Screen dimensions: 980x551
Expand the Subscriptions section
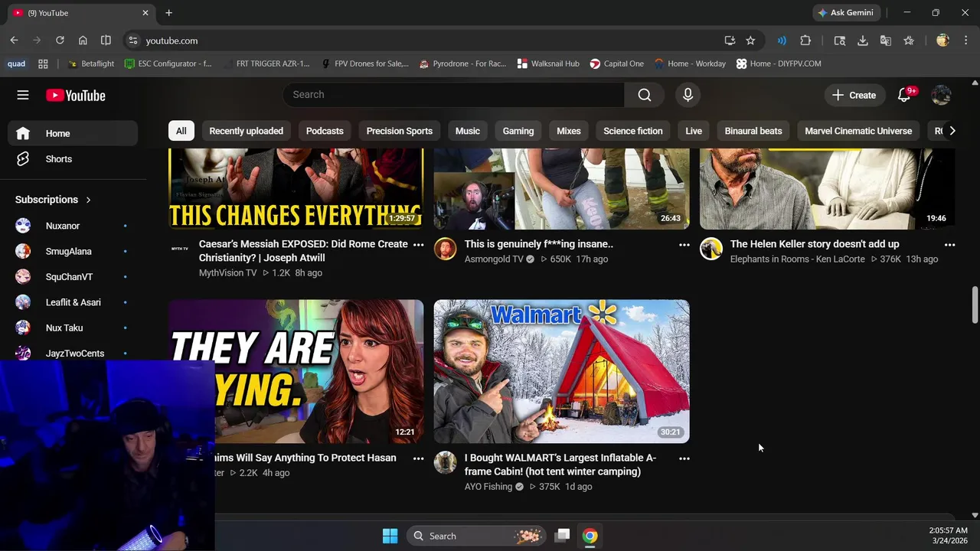[54, 200]
